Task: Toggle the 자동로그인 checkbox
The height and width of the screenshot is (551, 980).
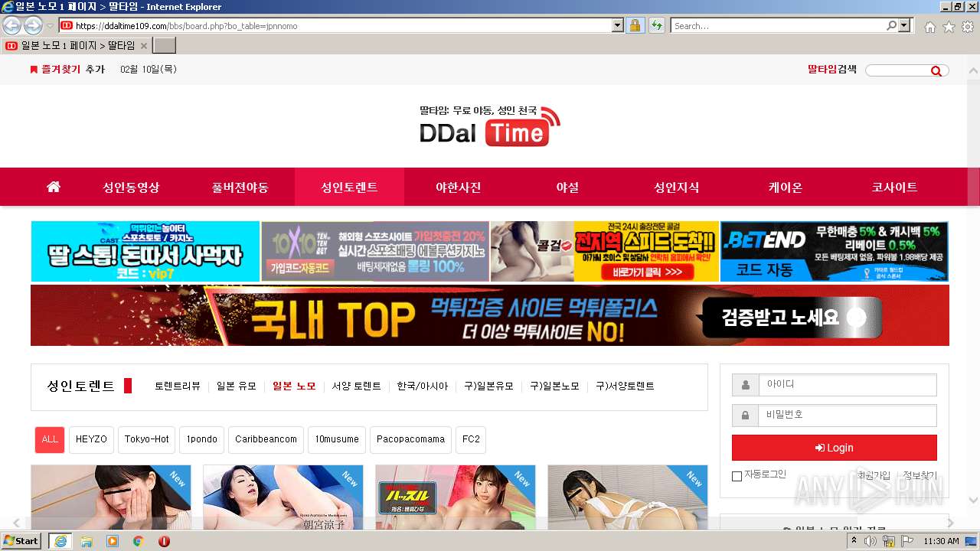Action: [x=737, y=476]
